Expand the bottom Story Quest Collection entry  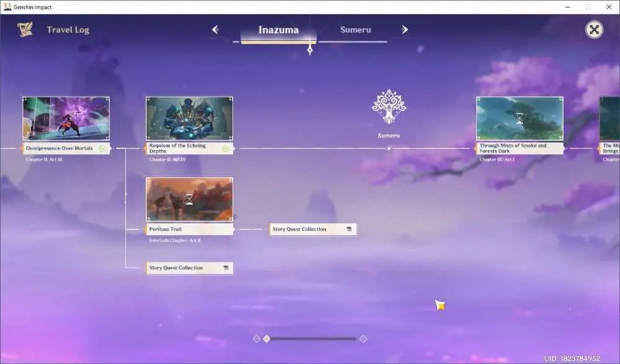[189, 268]
